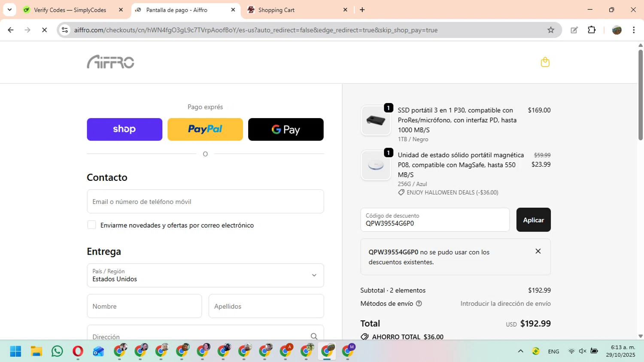The height and width of the screenshot is (362, 644).
Task: Click the address bar URL
Action: point(256,30)
